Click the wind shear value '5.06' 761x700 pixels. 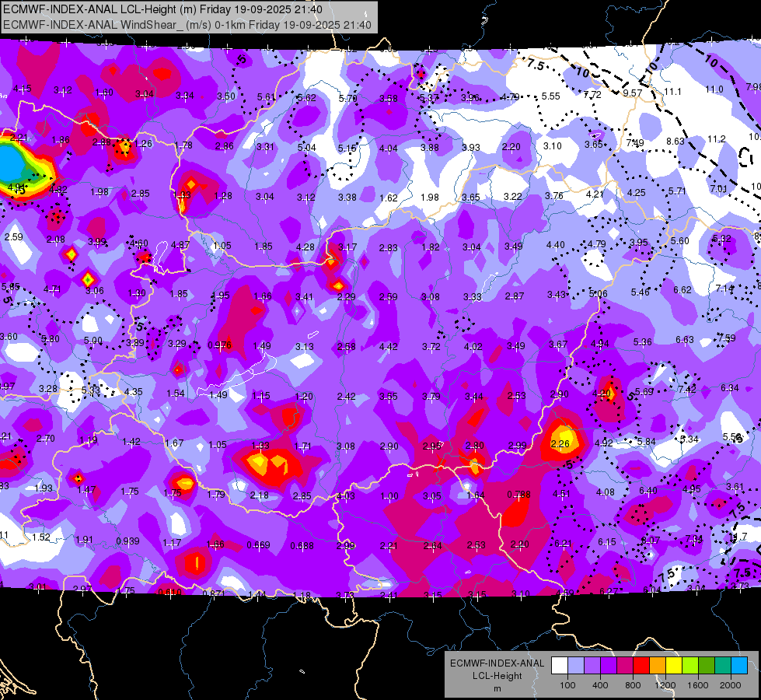(x=598, y=293)
